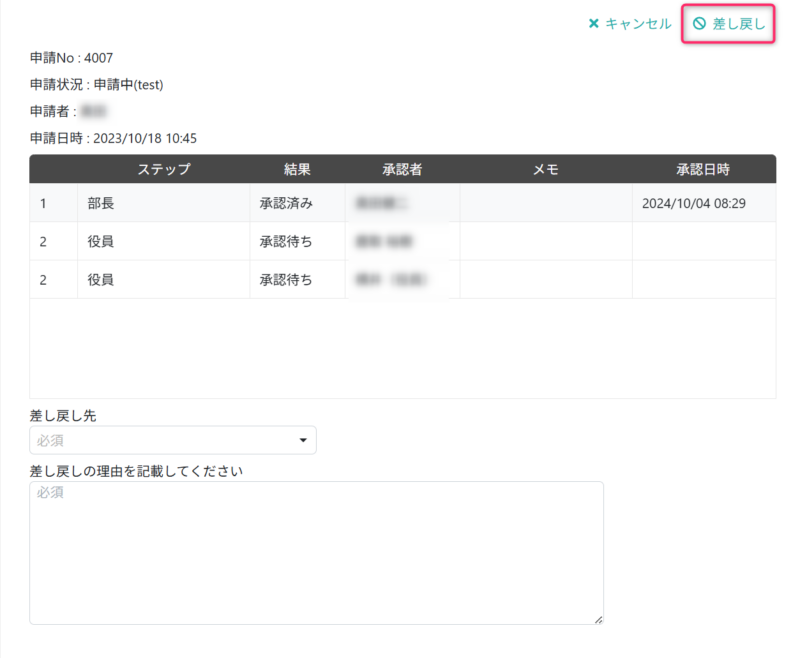800x658 pixels.
Task: Select the メモ column header
Action: point(545,169)
